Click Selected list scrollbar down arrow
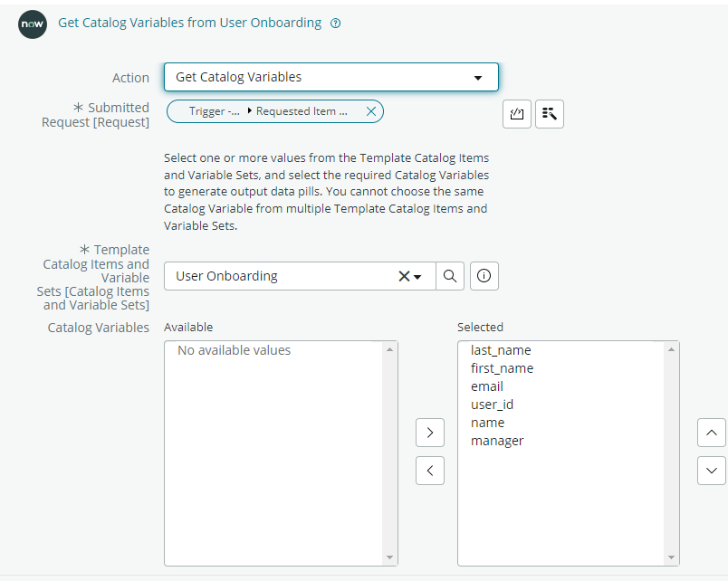This screenshot has height=581, width=728. click(671, 557)
